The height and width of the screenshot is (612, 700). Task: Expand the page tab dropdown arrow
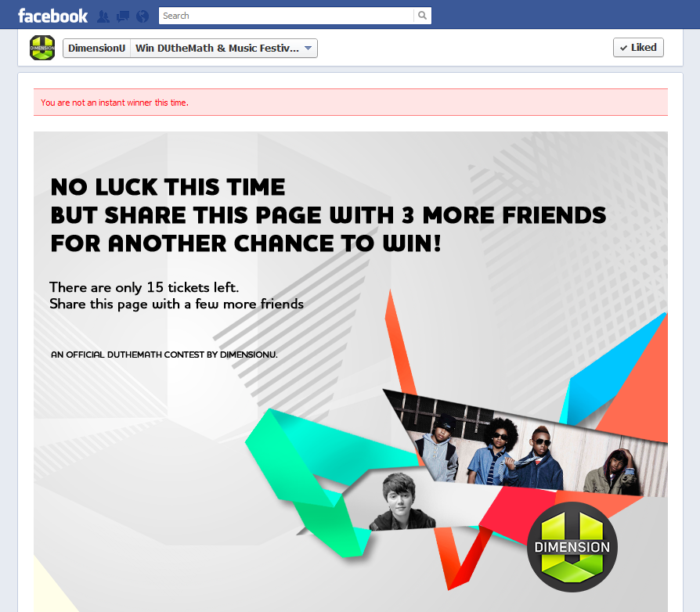tap(308, 49)
